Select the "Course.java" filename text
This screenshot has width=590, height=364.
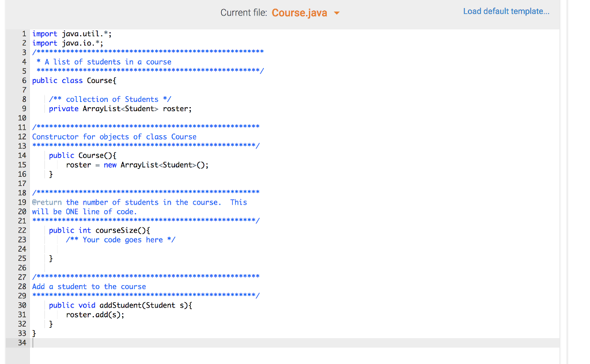pos(299,12)
